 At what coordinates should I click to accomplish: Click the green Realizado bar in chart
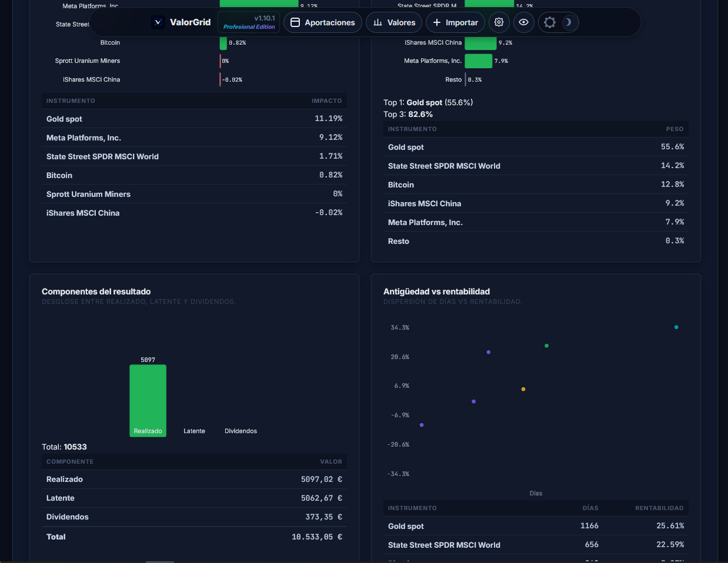(148, 400)
